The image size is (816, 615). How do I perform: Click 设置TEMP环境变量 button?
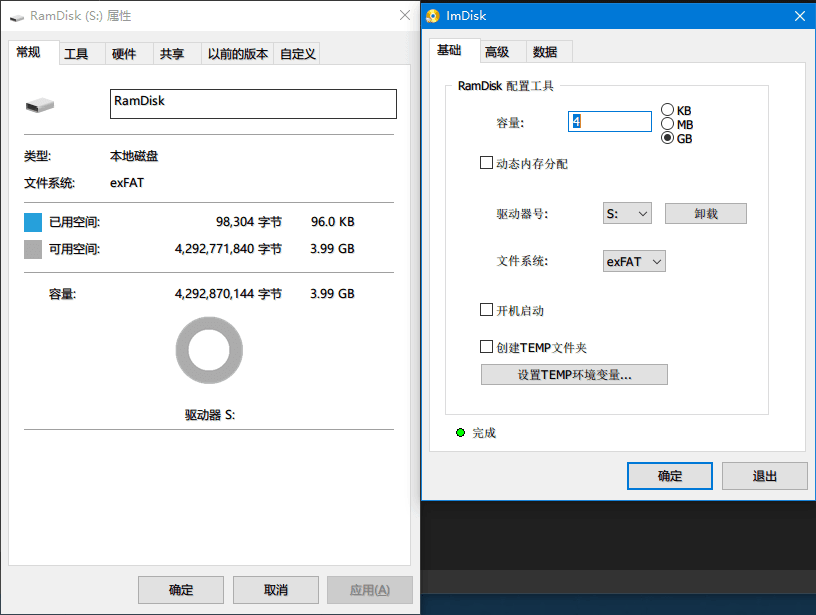click(574, 375)
